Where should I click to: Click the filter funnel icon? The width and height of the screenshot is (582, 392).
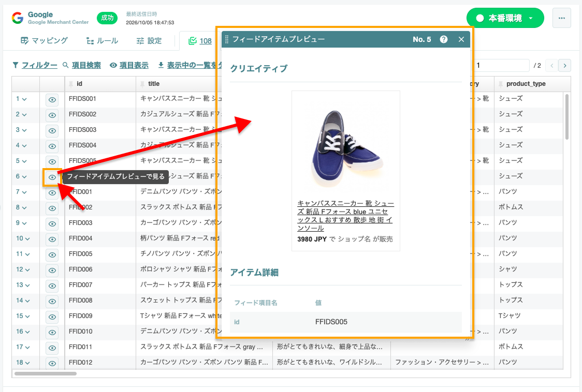(x=15, y=65)
